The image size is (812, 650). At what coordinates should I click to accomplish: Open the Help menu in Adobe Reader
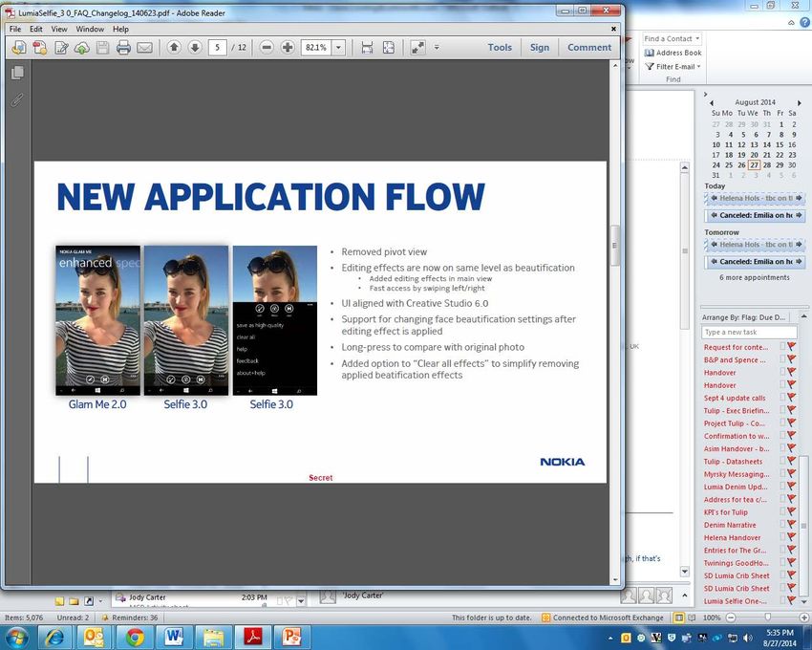[x=120, y=29]
